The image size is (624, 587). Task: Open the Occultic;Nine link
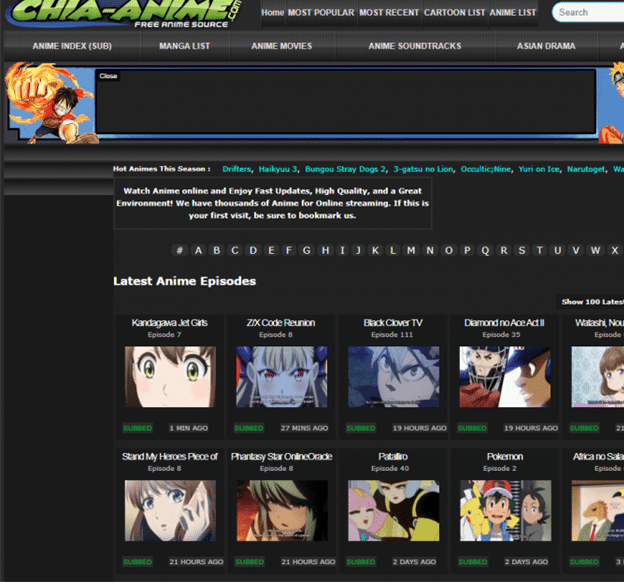486,169
